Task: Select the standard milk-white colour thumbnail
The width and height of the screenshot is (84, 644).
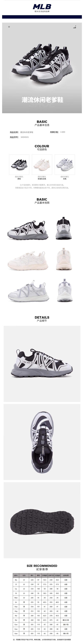Action: pyautogui.click(x=42, y=164)
